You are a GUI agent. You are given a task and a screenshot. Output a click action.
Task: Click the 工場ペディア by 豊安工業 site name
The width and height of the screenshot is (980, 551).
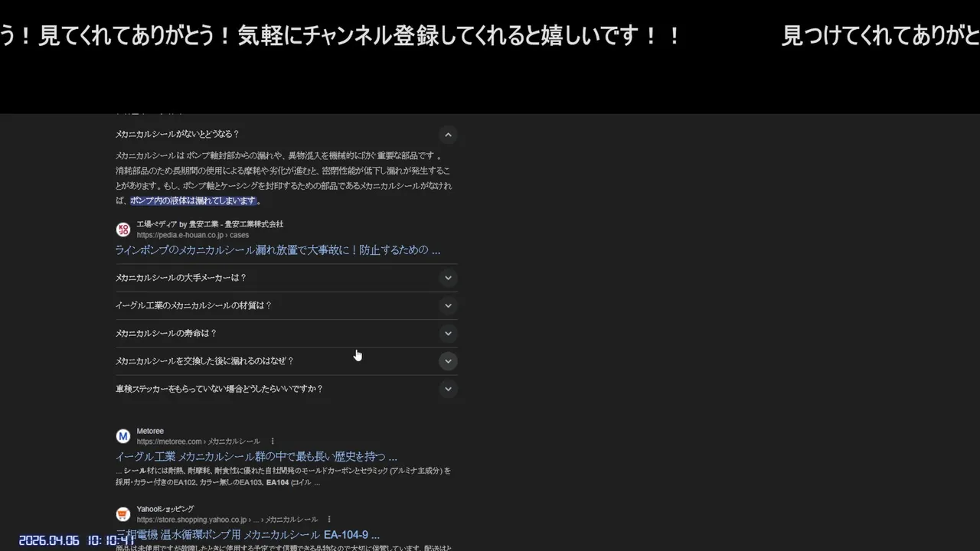coord(210,224)
